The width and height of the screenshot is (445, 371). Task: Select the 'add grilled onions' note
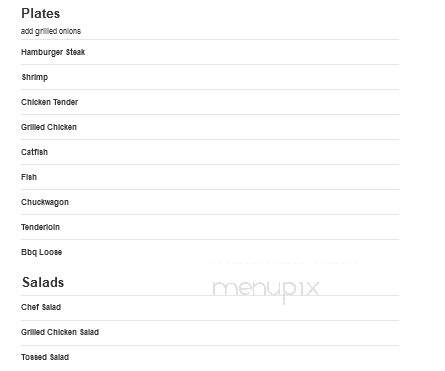point(51,31)
